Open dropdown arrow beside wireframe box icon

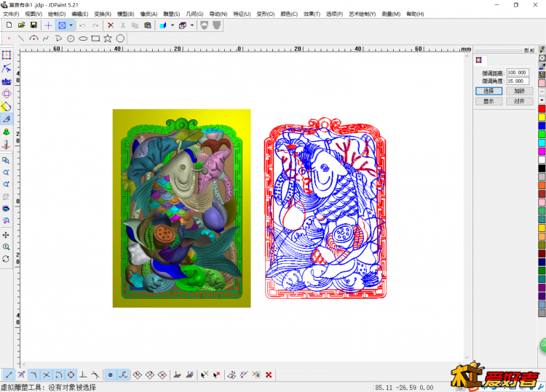(192, 25)
